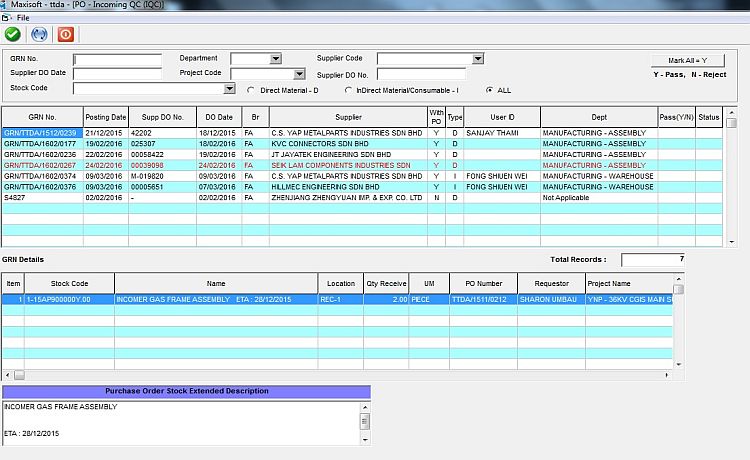The width and height of the screenshot is (750, 460).
Task: Click the Posting Date column header
Action: pyautogui.click(x=106, y=117)
